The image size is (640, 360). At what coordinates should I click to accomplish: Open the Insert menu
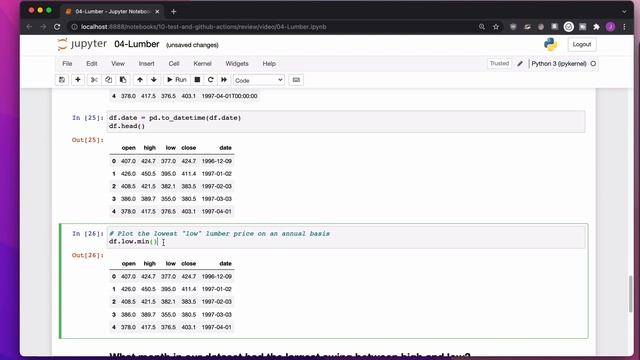click(x=147, y=64)
